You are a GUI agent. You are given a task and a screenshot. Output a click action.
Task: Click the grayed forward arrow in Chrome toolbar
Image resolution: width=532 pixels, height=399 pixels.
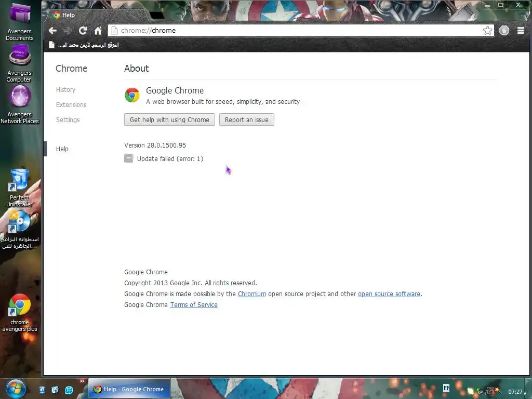[x=67, y=31]
